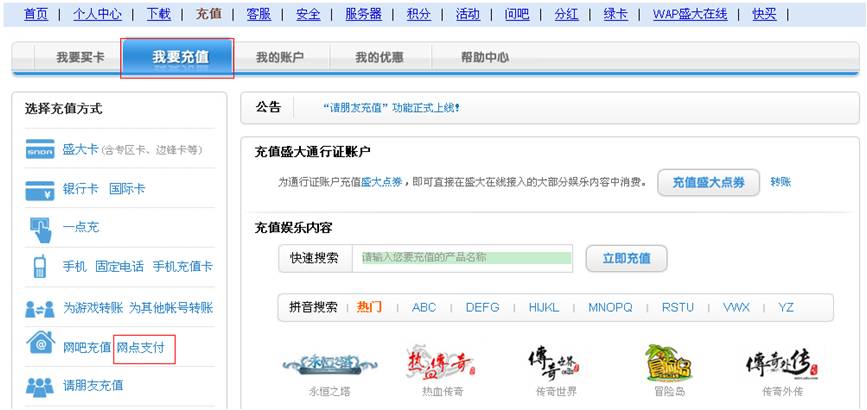Open 分红 in top navigation

[x=566, y=14]
